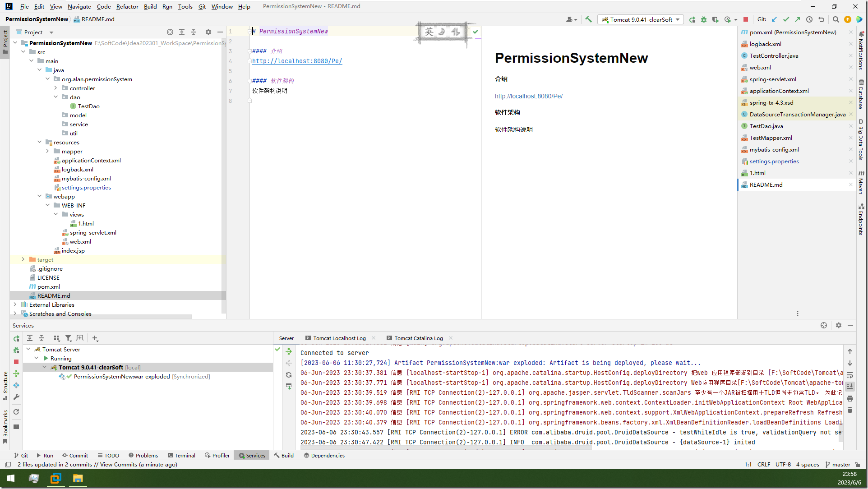Open the Structure tool window

click(5, 386)
